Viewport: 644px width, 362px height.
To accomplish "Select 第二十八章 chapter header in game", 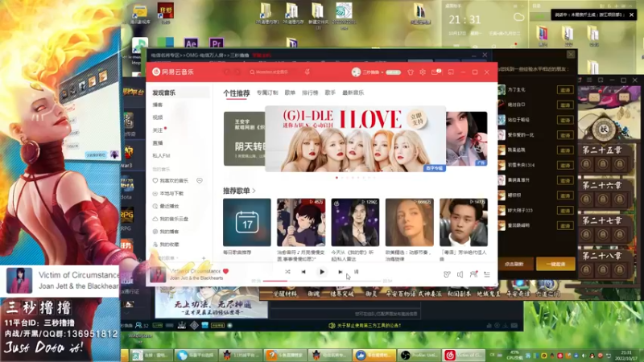I will point(601,256).
